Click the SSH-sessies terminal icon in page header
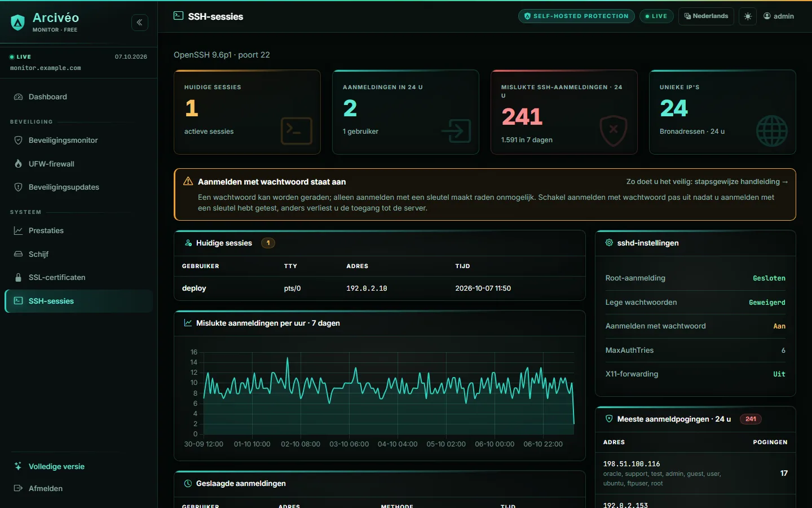The height and width of the screenshot is (508, 812). pyautogui.click(x=179, y=16)
